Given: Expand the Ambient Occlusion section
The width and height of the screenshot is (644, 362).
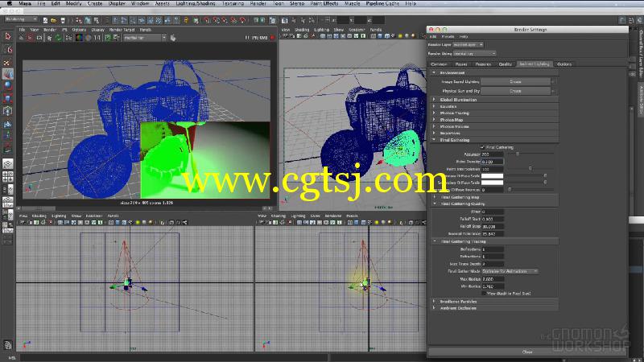Looking at the screenshot, I should [x=434, y=308].
